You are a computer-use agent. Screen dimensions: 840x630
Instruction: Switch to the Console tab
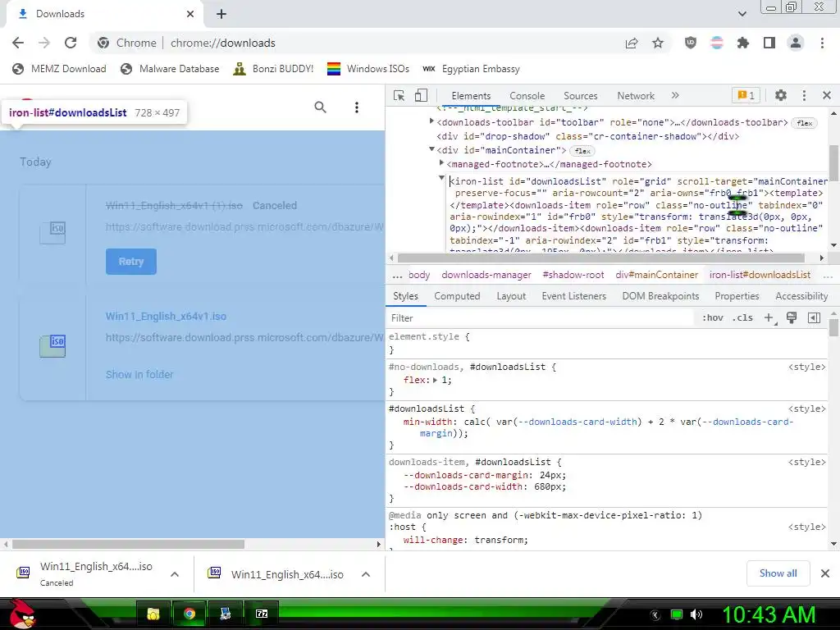(x=527, y=96)
